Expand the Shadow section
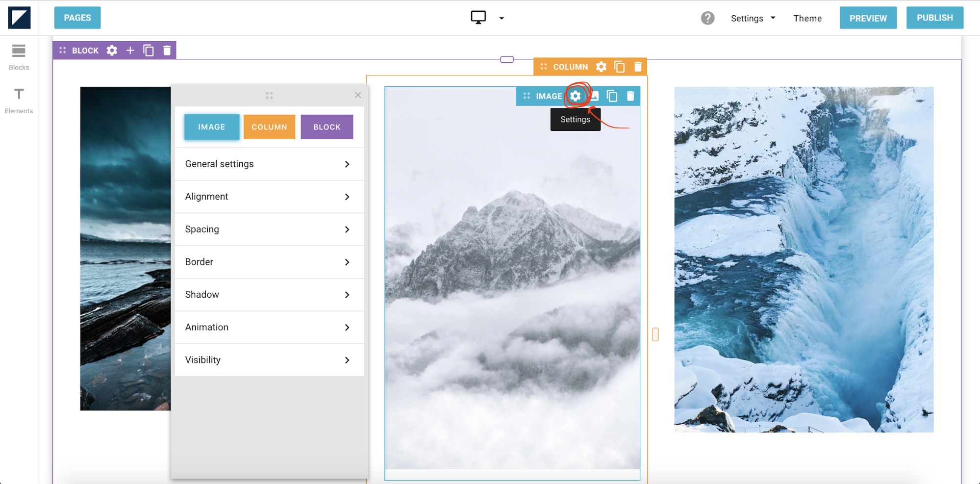 coord(269,295)
